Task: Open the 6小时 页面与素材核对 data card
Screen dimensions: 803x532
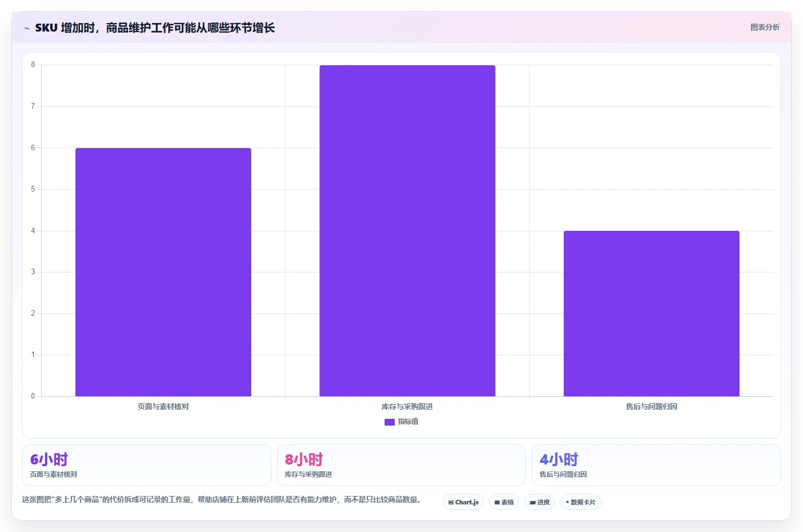Action: pyautogui.click(x=146, y=465)
